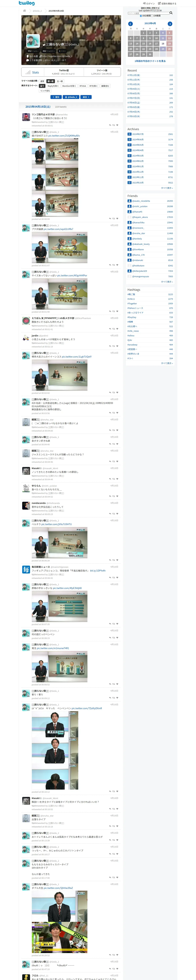Viewport: 196px width, 980px height.
Task: Open friend @oruha_star in Friends list
Action: click(x=139, y=233)
